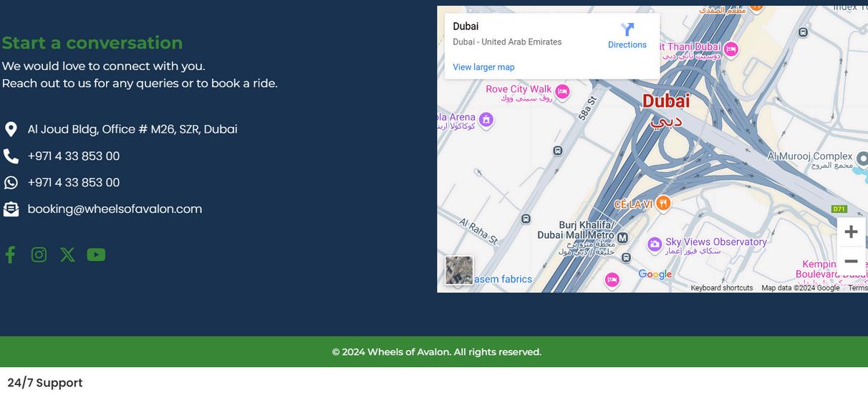The image size is (868, 408).
Task: Open the Facebook social icon
Action: tap(10, 255)
